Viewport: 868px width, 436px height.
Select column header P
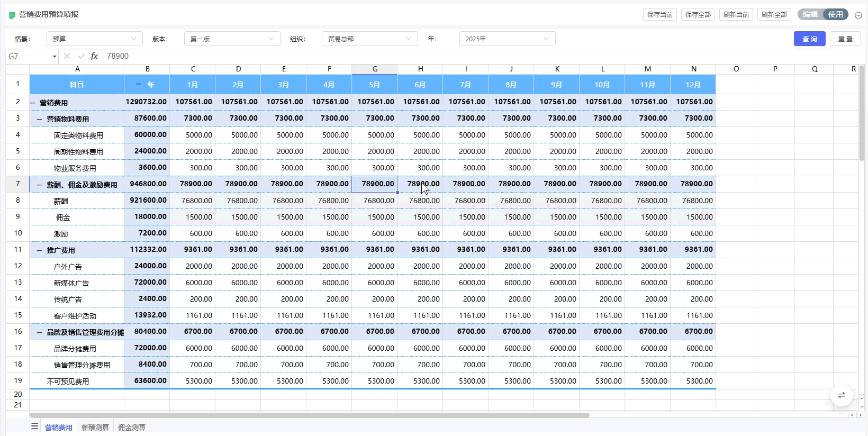tap(775, 69)
